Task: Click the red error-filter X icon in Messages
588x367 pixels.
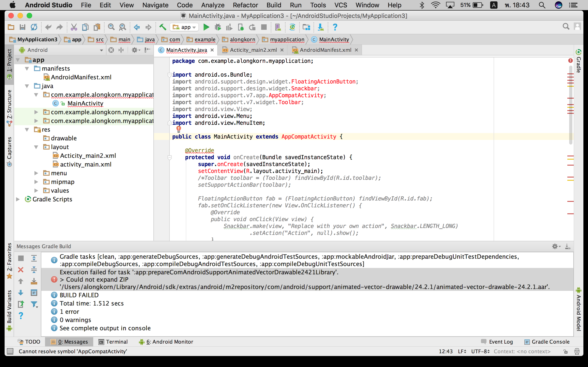Action: click(21, 270)
